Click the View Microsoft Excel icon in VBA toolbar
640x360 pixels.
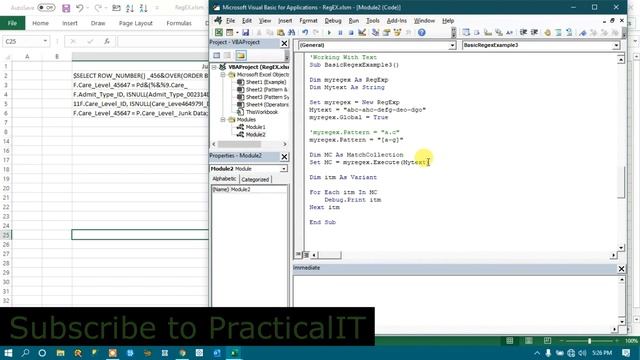219,32
